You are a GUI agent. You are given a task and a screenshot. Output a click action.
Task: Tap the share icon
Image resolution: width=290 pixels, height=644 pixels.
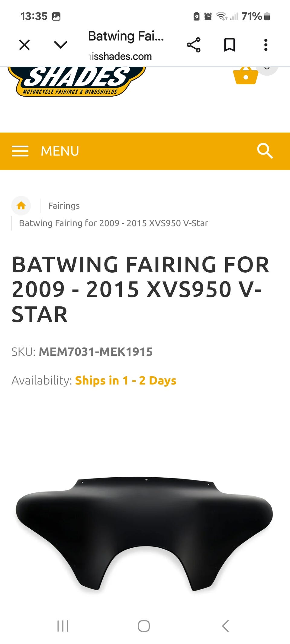click(x=194, y=45)
